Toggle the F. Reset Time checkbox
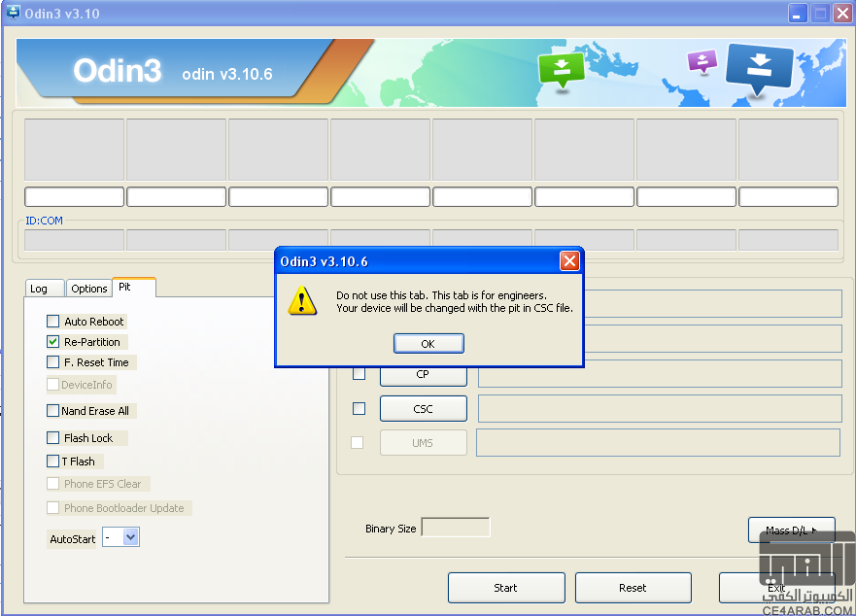The image size is (856, 616). (53, 362)
